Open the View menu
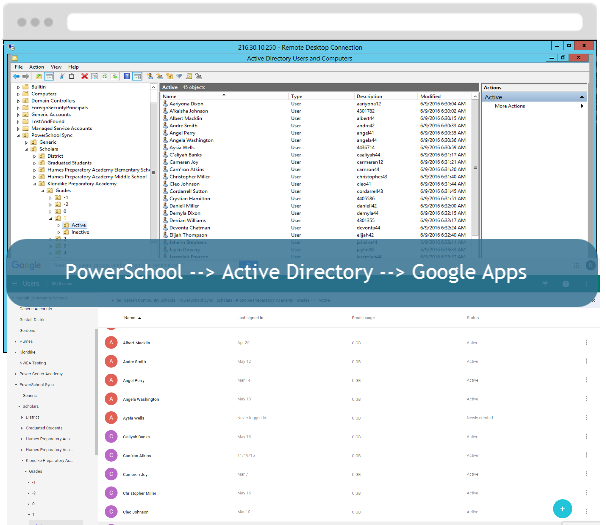 [x=56, y=67]
